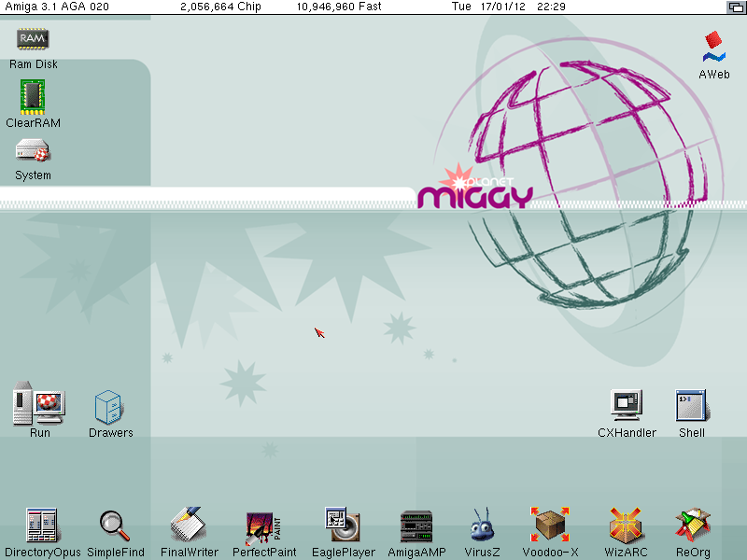Select the Run computer icon
This screenshot has width=747, height=560.
coord(38,403)
